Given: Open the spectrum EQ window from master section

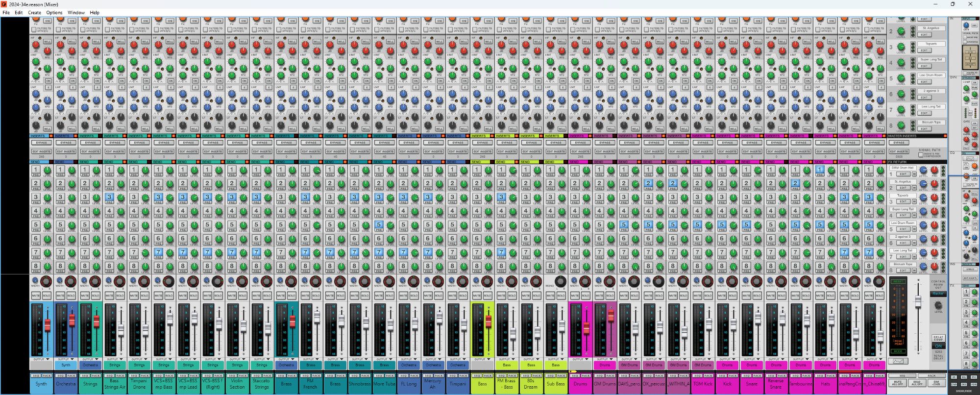Looking at the screenshot, I should tap(898, 361).
